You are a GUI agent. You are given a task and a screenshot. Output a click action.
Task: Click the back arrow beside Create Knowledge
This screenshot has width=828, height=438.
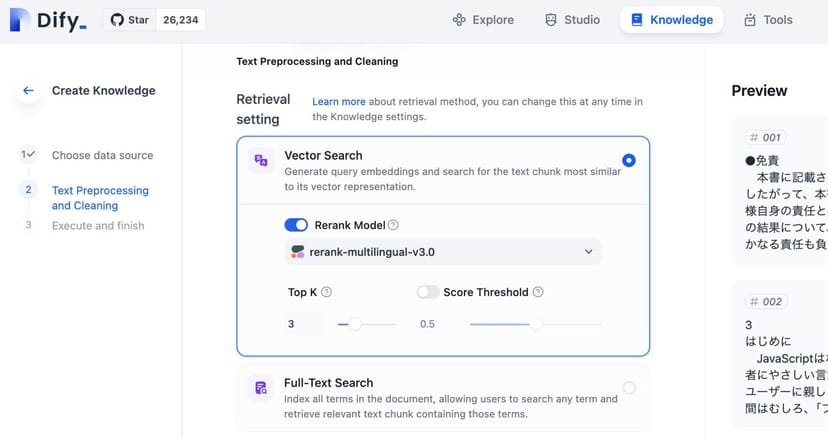pyautogui.click(x=28, y=91)
